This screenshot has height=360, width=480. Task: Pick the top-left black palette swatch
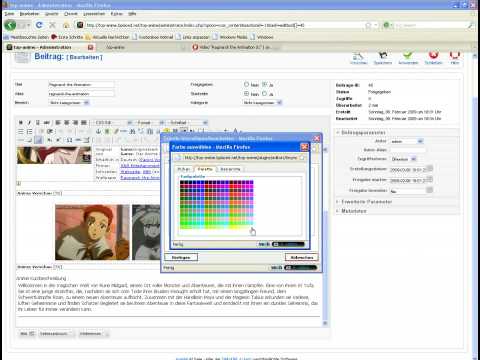(x=182, y=182)
